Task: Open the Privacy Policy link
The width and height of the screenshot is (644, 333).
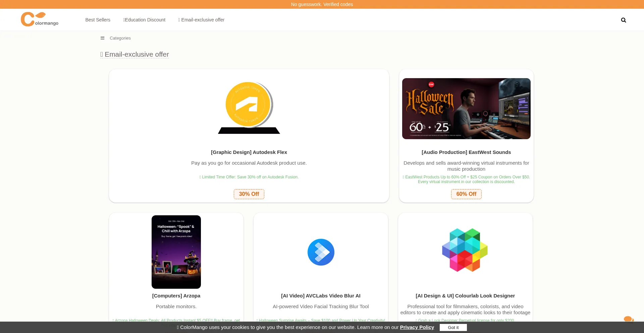Action: point(417,327)
